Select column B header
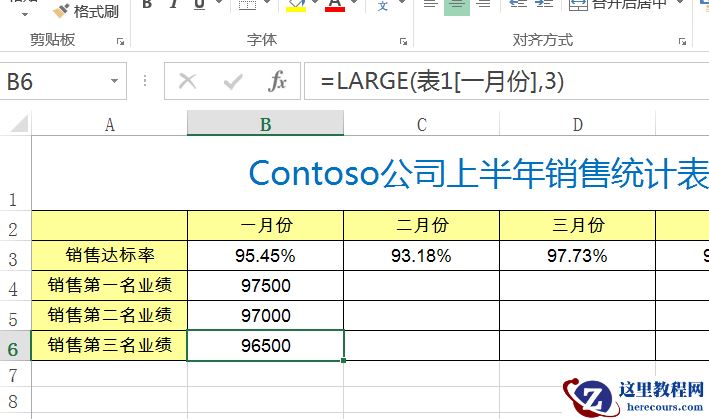The height and width of the screenshot is (419, 709). pyautogui.click(x=265, y=124)
